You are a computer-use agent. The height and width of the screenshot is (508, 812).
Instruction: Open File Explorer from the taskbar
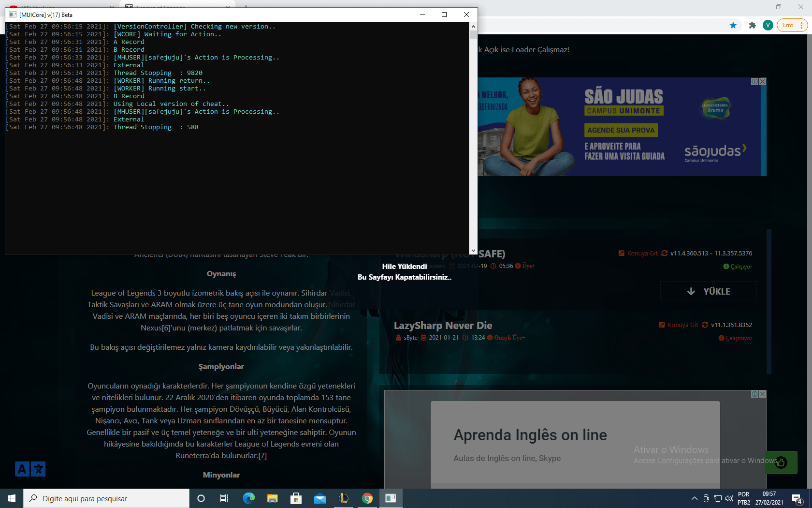(272, 498)
